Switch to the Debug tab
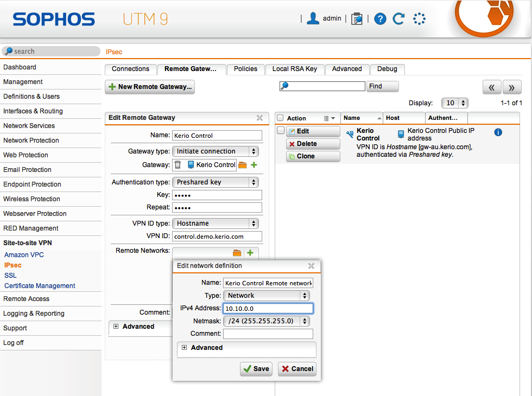 coord(387,69)
